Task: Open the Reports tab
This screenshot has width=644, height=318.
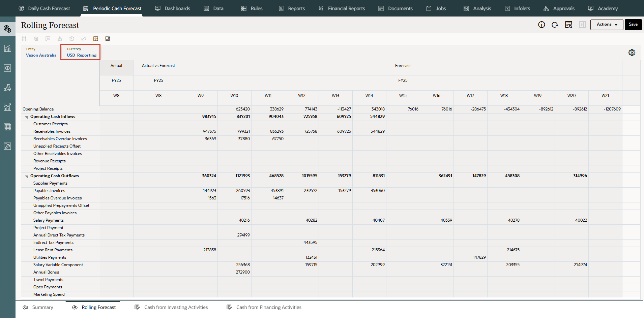Action: pos(292,8)
